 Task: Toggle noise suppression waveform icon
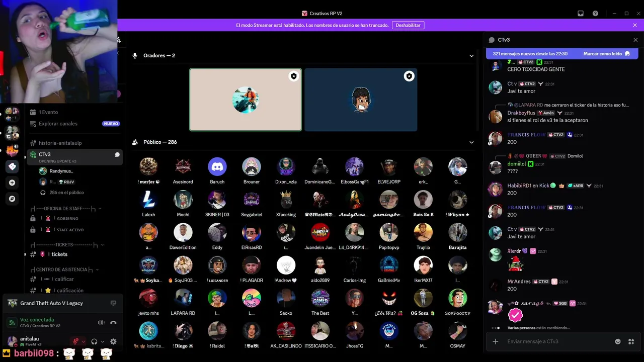[101, 322]
